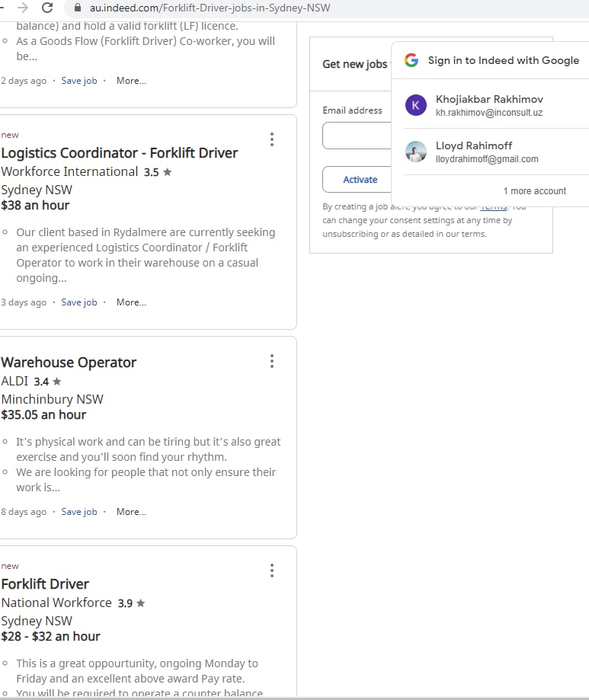The width and height of the screenshot is (589, 700).
Task: Sign in as Khojiakbar Rakhimov
Action: click(x=496, y=105)
